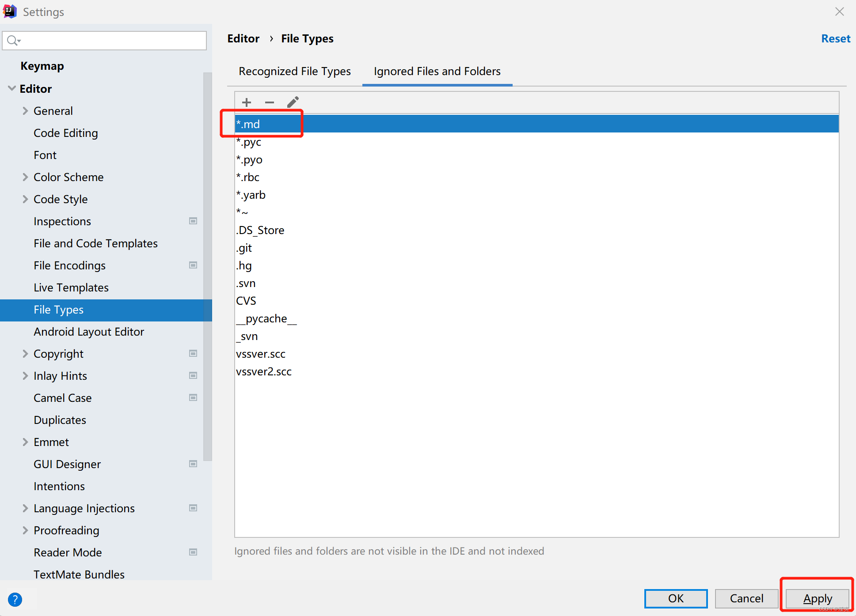Screen dimensions: 856x616
Task: Select the .DS_Store pattern row
Action: 536,230
